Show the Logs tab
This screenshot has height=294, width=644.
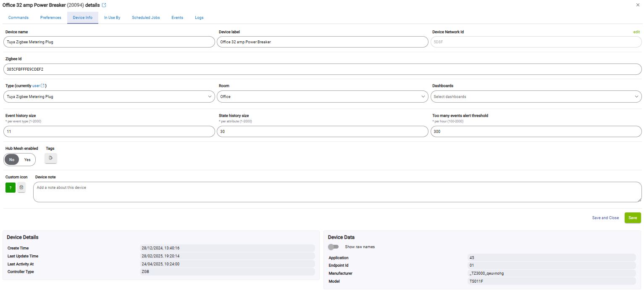point(199,18)
